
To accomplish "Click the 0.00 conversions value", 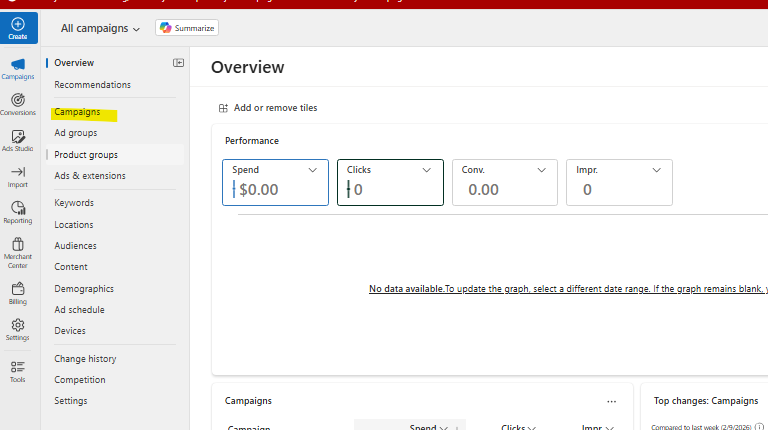I will [x=483, y=190].
